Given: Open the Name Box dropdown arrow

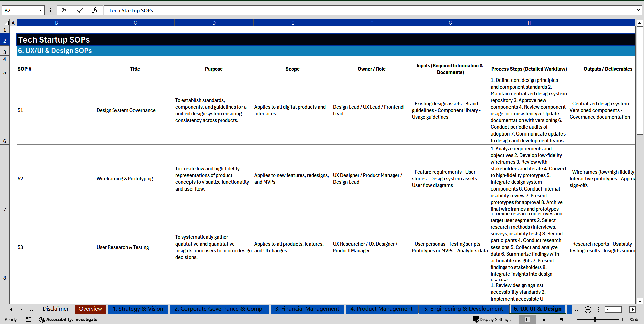Looking at the screenshot, I should pos(40,10).
